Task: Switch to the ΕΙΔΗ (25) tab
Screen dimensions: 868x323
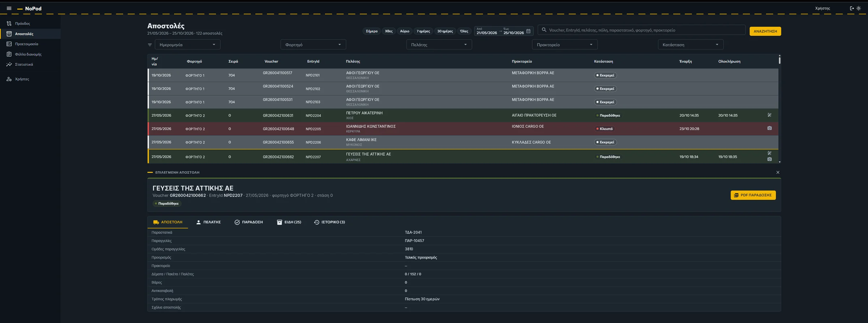Action: [x=289, y=222]
